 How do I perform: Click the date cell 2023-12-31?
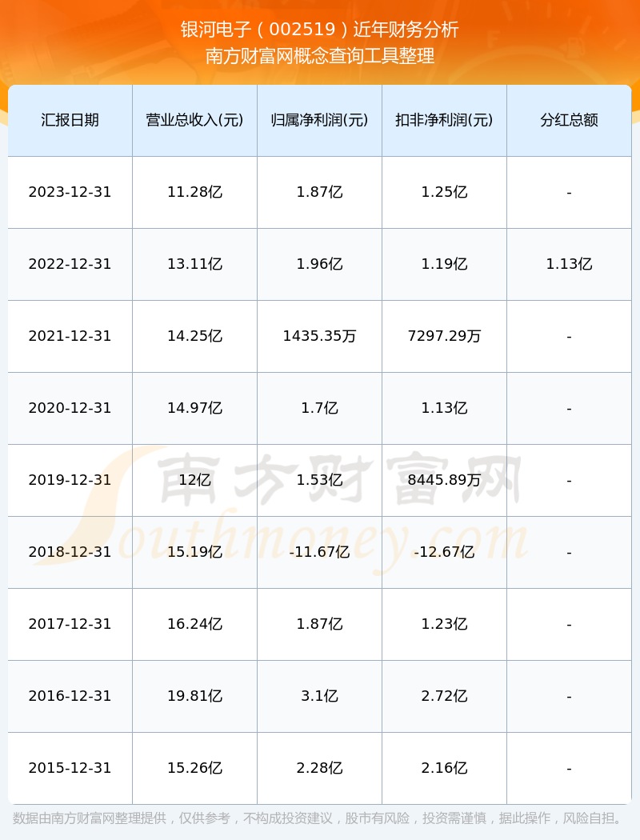pos(70,192)
